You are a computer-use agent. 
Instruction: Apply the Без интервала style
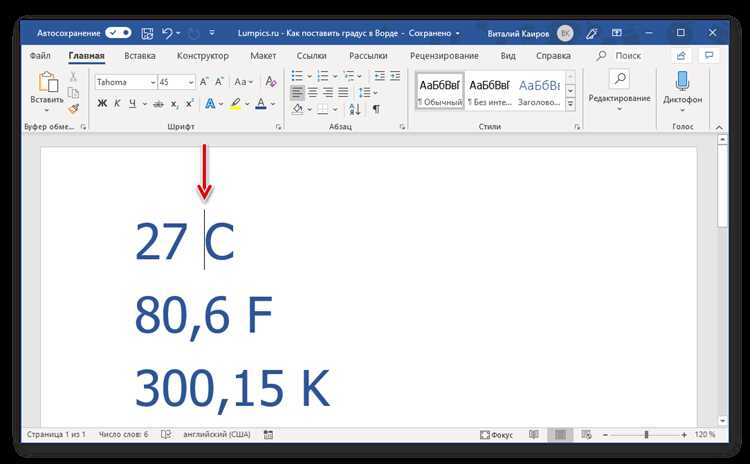pos(490,92)
